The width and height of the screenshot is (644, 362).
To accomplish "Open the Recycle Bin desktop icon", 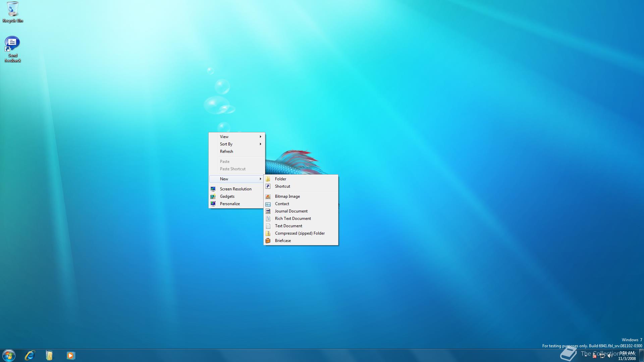I will [13, 12].
